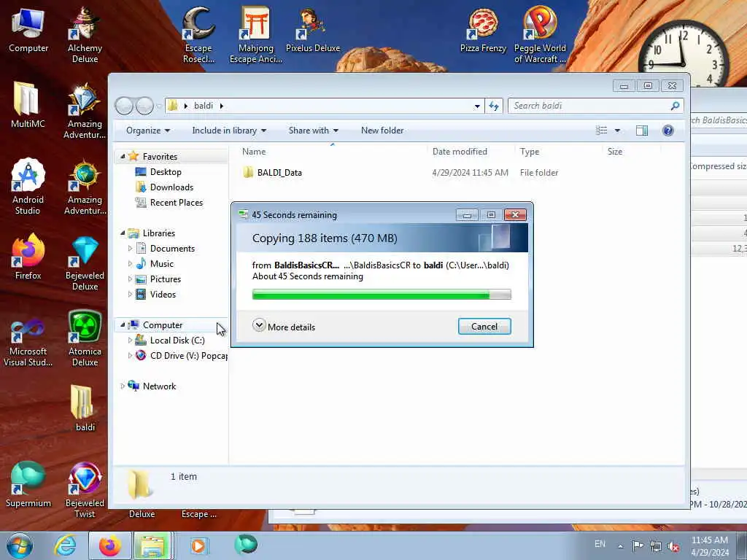Click baldi in the address breadcrumb
The height and width of the screenshot is (560, 747).
(204, 106)
